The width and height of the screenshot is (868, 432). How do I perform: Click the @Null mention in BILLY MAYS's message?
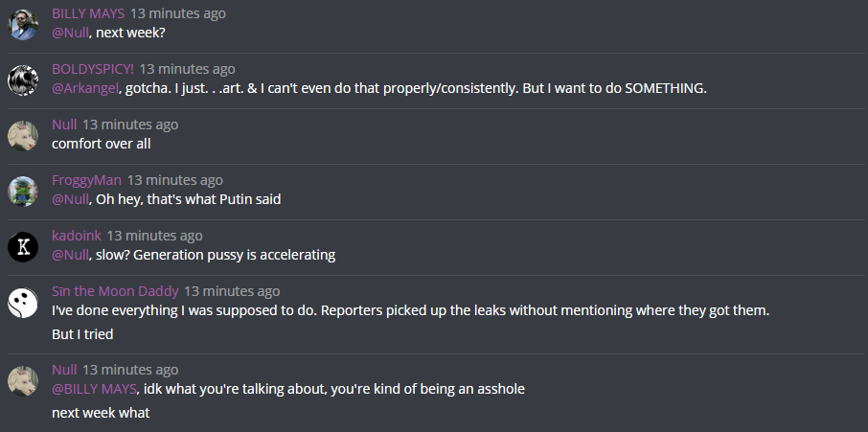point(70,33)
